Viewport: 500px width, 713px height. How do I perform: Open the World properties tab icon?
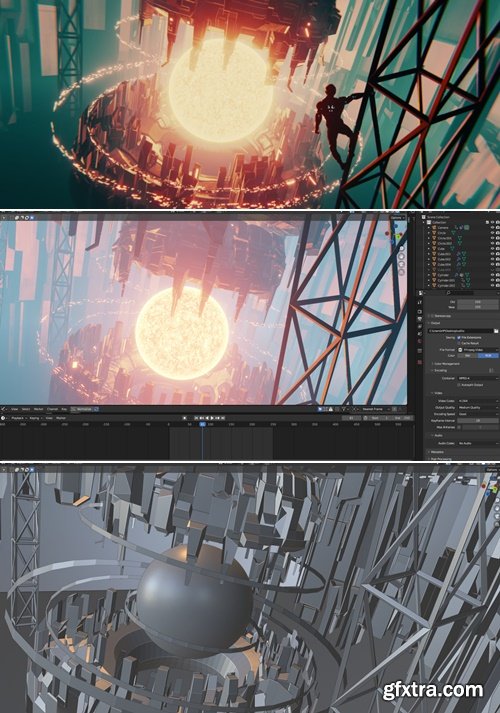420,341
